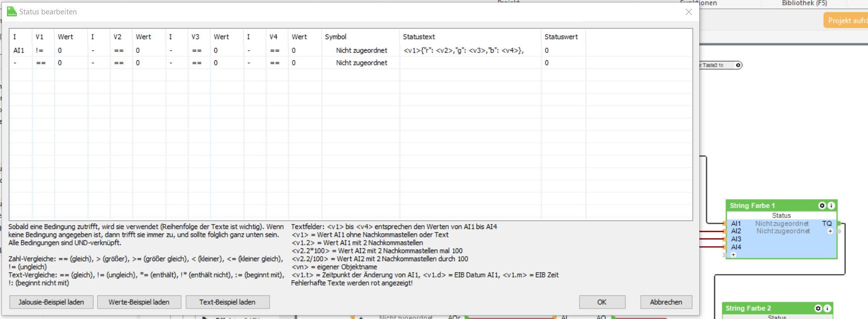868x319 pixels.
Task: Click the Status bearbeiten title icon
Action: pyautogui.click(x=11, y=11)
